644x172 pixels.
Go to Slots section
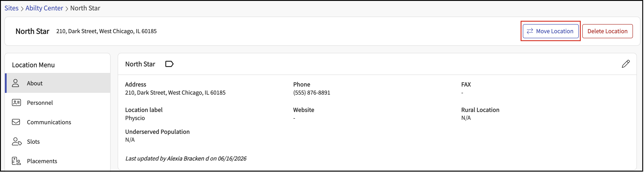(x=58, y=141)
